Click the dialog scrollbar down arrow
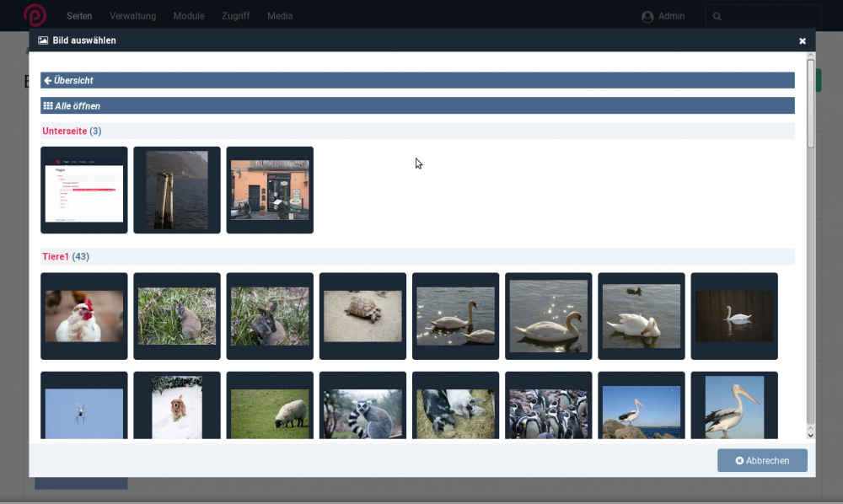The image size is (843, 504). [x=810, y=435]
